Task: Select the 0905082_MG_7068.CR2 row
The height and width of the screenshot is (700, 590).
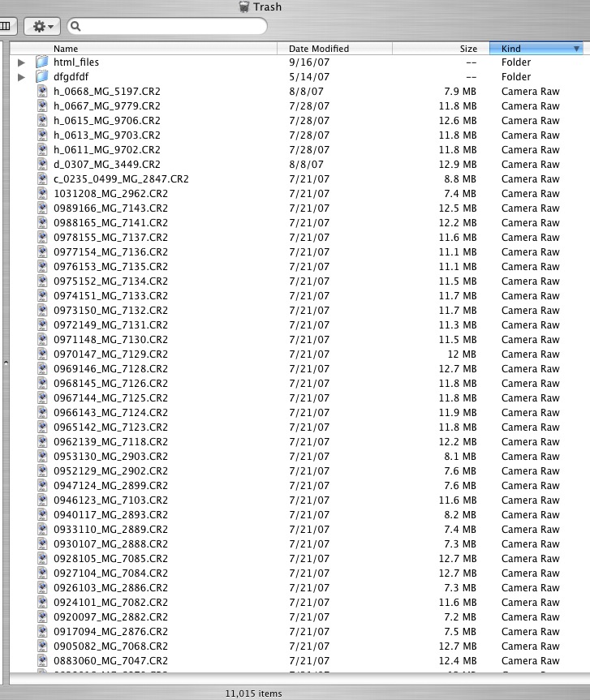Action: tap(110, 646)
